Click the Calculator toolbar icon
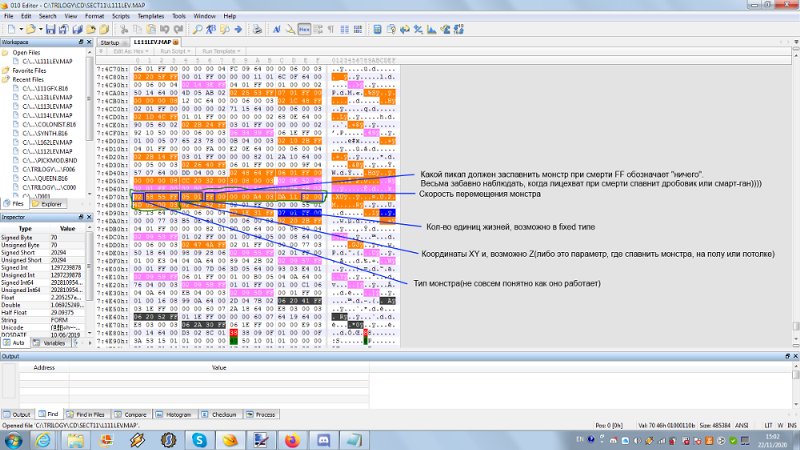Image resolution: width=800 pixels, height=450 pixels. [377, 29]
